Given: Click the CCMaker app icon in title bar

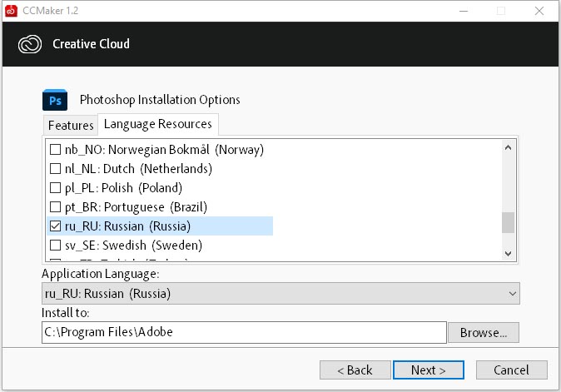Looking at the screenshot, I should click(11, 11).
